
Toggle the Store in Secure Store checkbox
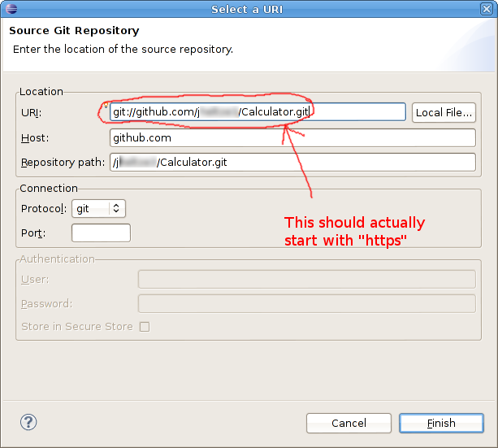[145, 327]
